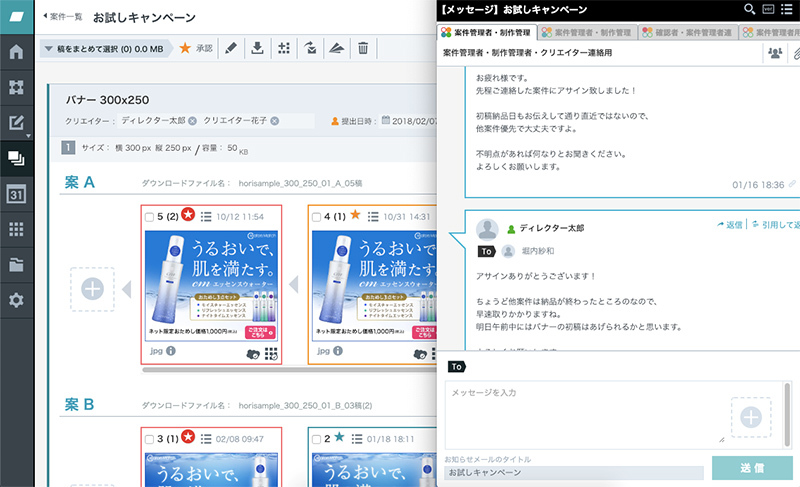Click the pencil edit icon in toolbar

click(x=231, y=48)
